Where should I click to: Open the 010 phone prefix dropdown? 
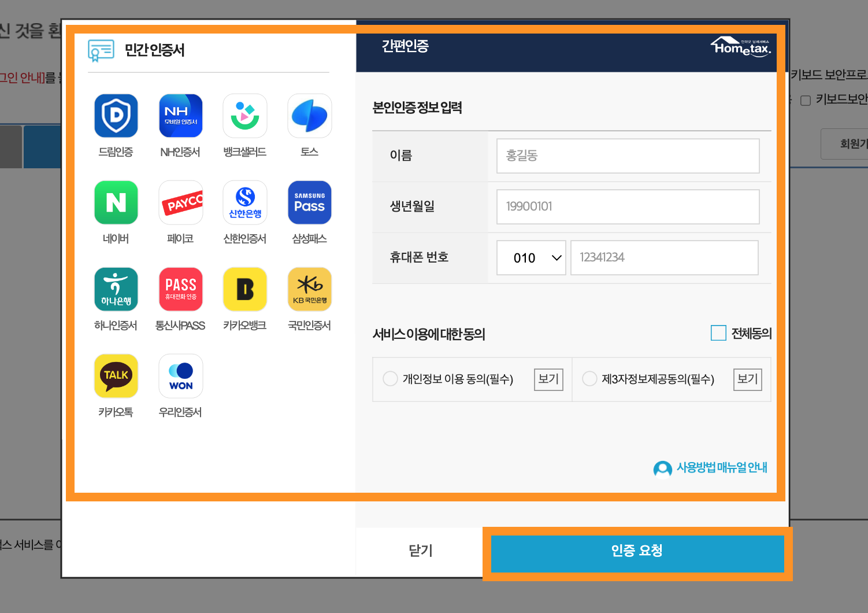[x=531, y=258]
